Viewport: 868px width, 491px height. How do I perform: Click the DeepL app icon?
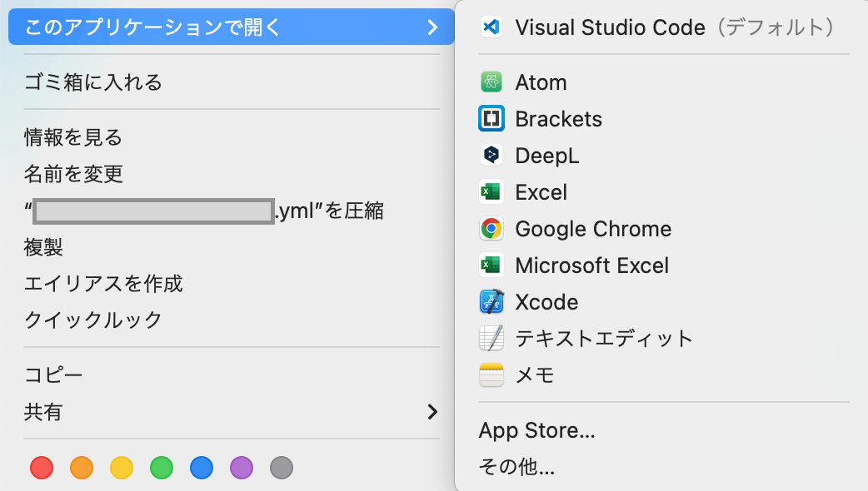coord(491,156)
